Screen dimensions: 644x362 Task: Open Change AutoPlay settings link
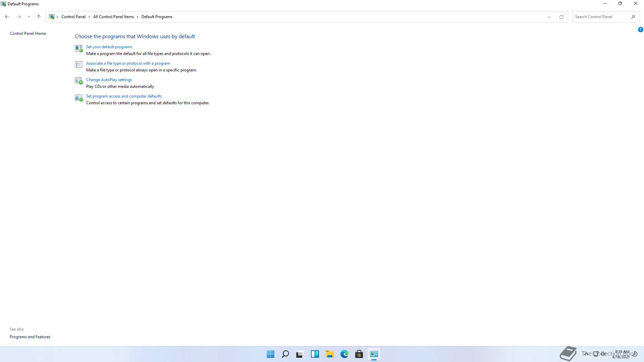pyautogui.click(x=109, y=80)
